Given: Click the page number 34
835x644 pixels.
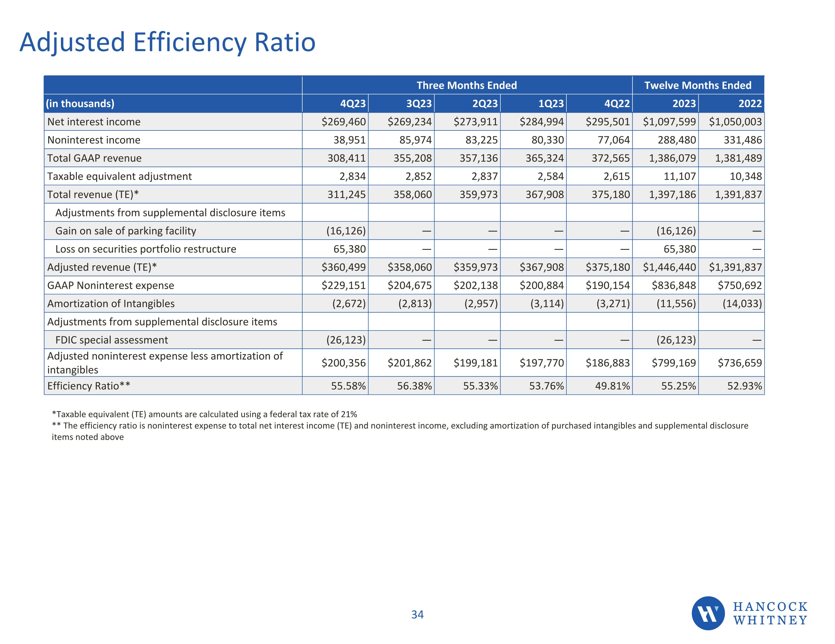Looking at the screenshot, I should tap(417, 615).
